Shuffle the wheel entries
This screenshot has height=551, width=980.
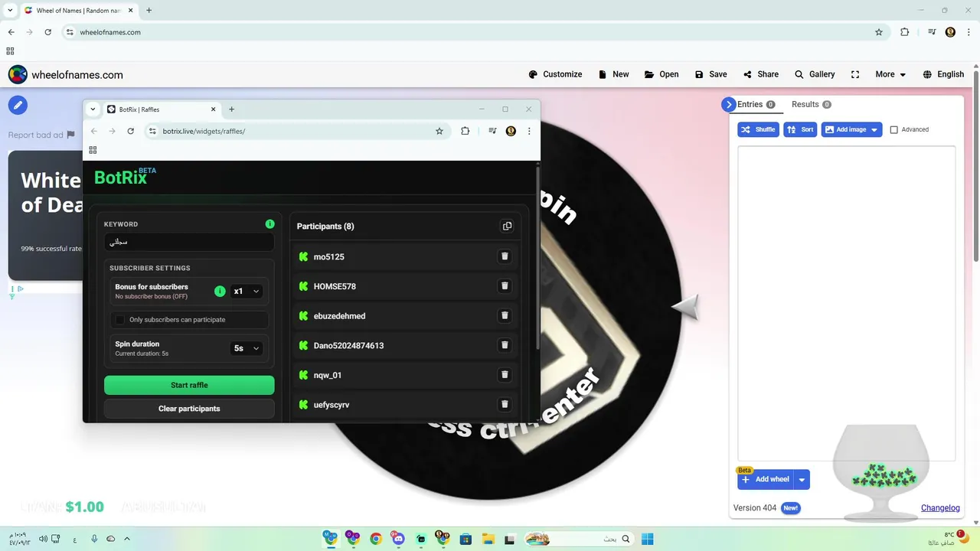click(x=758, y=129)
